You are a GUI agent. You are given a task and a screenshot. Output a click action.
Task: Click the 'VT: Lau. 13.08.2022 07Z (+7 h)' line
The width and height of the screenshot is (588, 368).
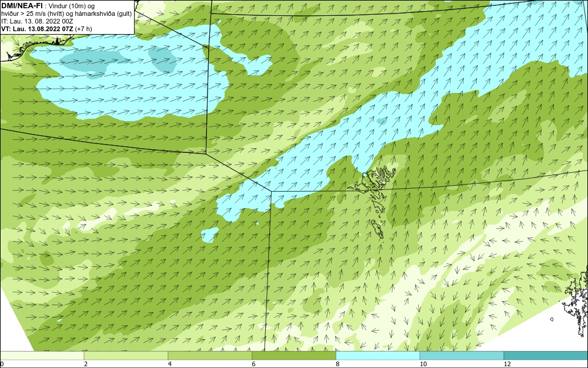(x=46, y=29)
